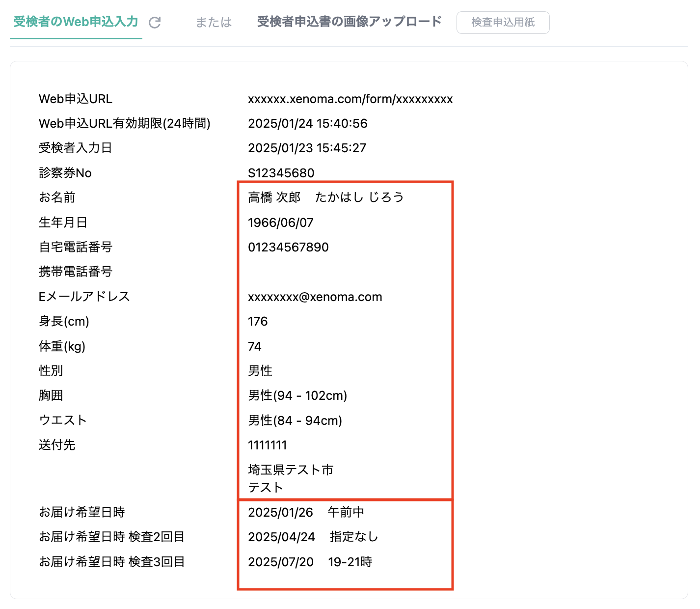Select the home phone number 01234567890
Viewport: 700px width, 609px height.
coord(288,248)
